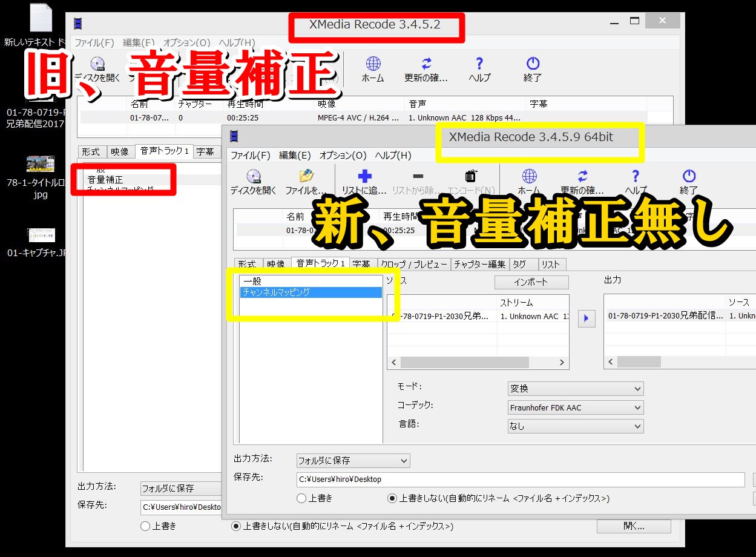Open 出力方法 dropdown in 3.4.5.2 window
756x557 pixels.
click(x=180, y=488)
